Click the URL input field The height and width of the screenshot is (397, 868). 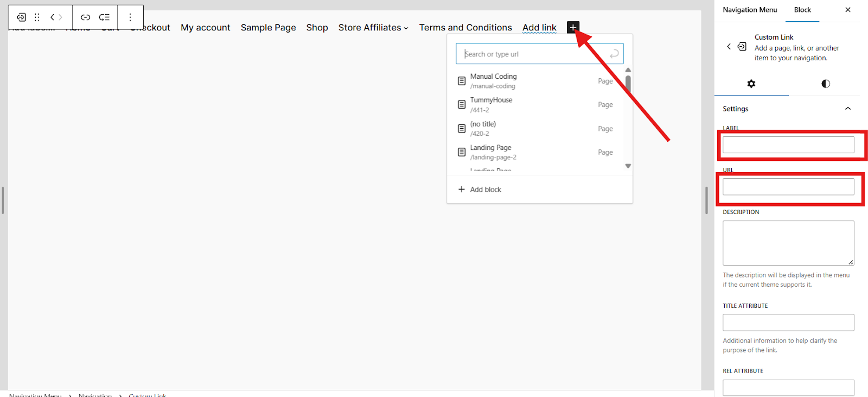(x=788, y=187)
